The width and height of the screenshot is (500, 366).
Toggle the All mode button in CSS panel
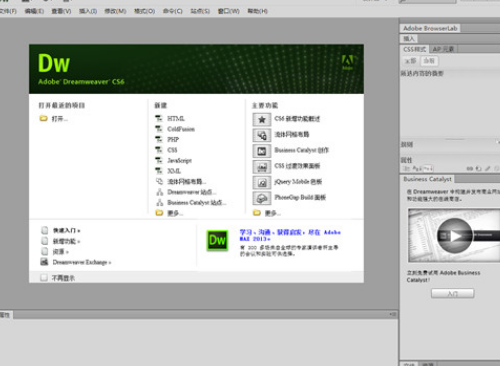coord(410,61)
